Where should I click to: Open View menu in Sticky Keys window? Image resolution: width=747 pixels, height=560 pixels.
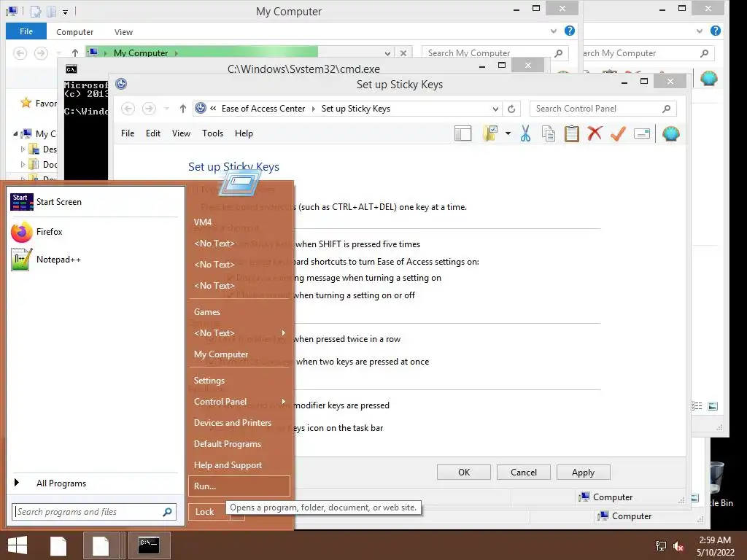click(181, 133)
